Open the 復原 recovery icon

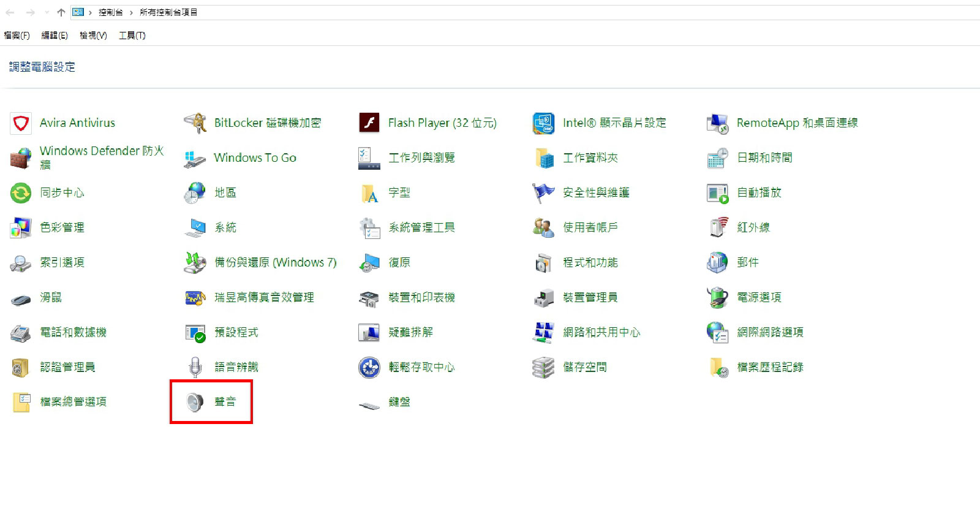(369, 263)
